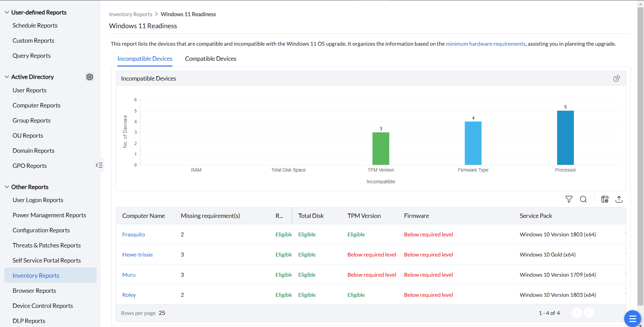This screenshot has width=644, height=327.
Task: Click the Active Directory settings gear icon
Action: pos(90,77)
